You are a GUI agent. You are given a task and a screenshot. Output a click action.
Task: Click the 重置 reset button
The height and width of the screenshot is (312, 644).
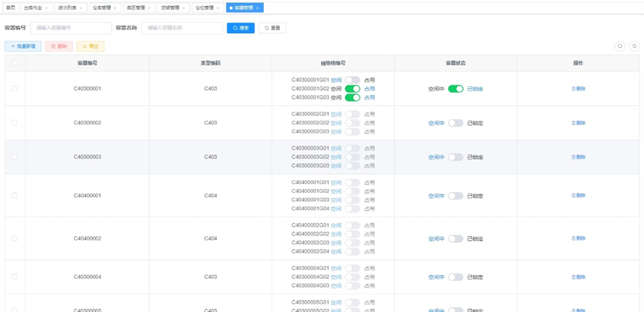tap(272, 28)
